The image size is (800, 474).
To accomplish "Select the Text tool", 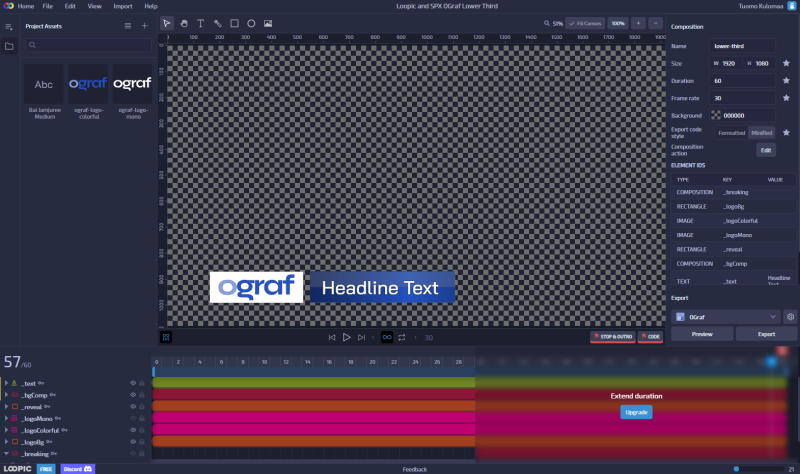I will pyautogui.click(x=201, y=23).
